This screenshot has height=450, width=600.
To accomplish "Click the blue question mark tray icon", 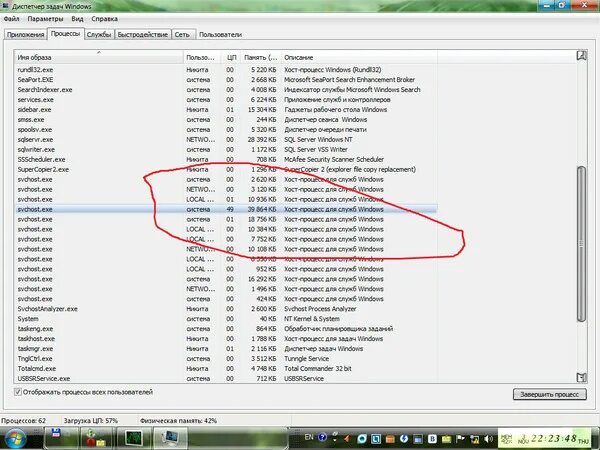I will pos(323,437).
